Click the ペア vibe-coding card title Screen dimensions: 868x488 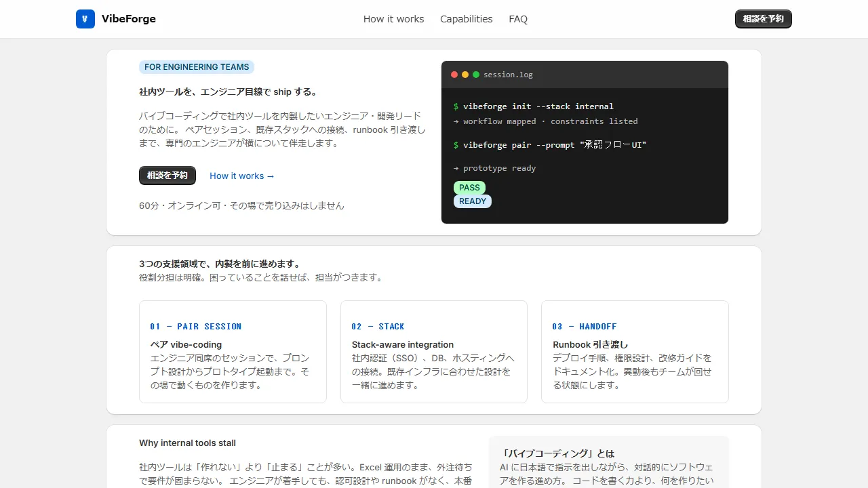tap(186, 344)
